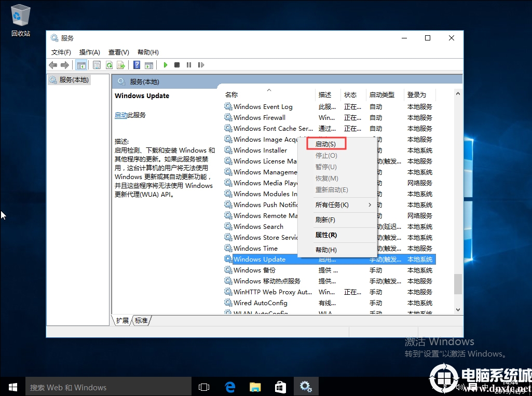Toggle the show/hide console tree icon
The image size is (532, 396).
click(x=81, y=65)
